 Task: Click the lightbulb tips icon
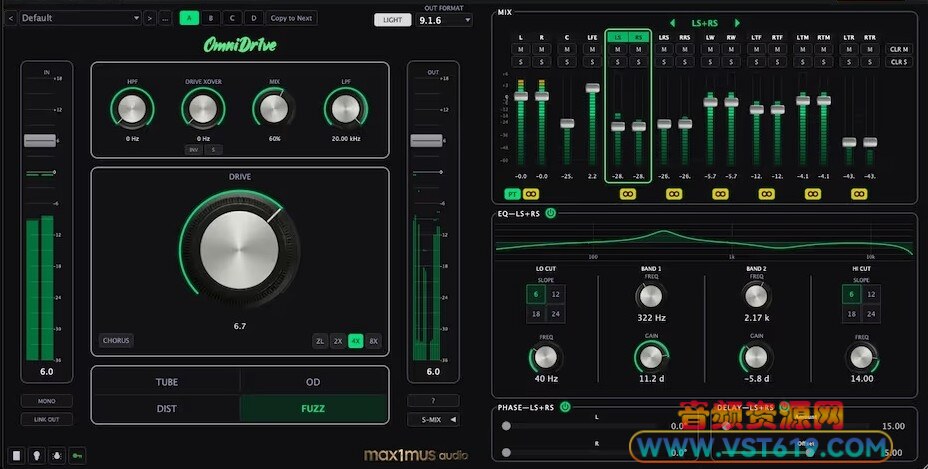[x=37, y=455]
